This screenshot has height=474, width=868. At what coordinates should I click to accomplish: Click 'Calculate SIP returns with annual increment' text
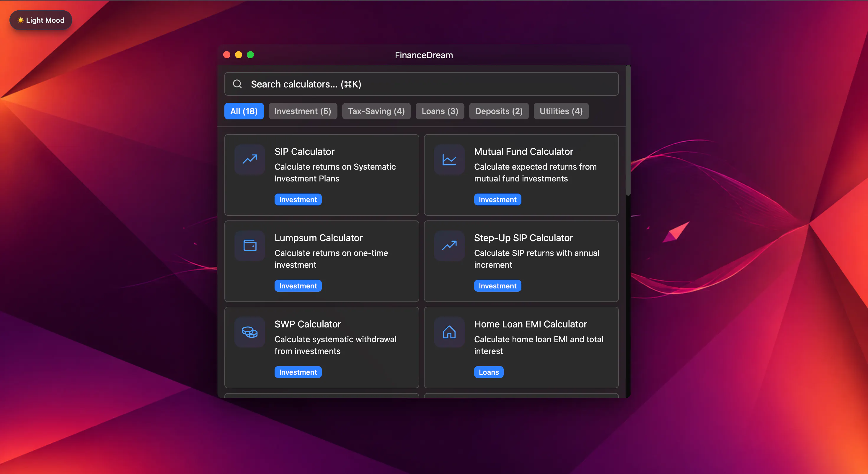point(536,259)
